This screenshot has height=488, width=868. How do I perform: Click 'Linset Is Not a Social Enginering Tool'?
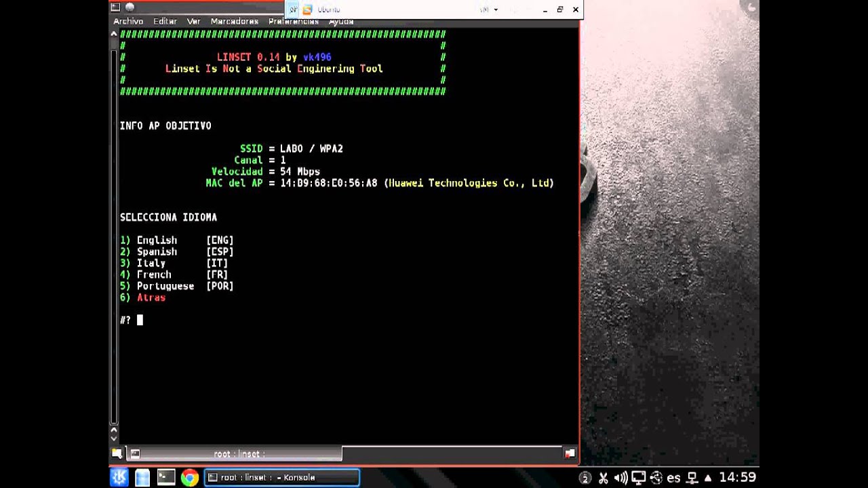coord(274,68)
